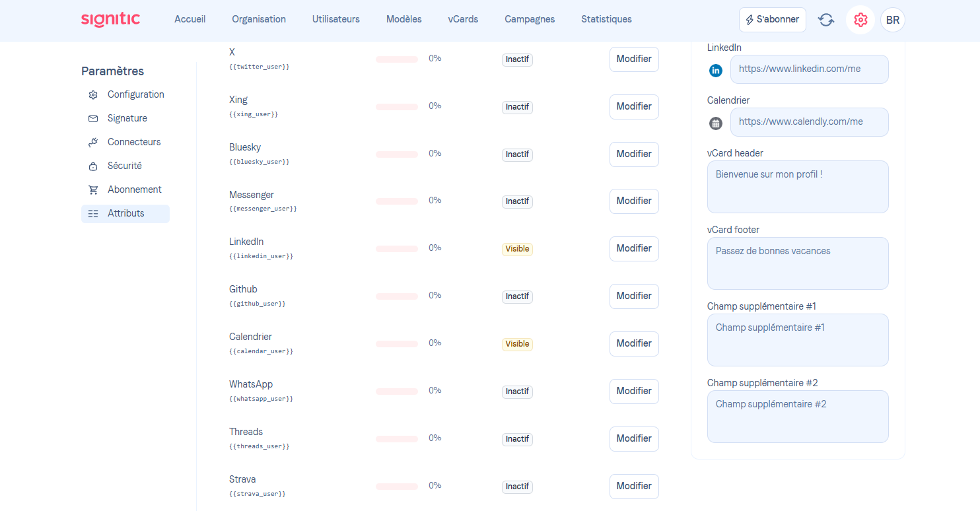Open the Modèles menu
The image size is (980, 511).
tap(403, 19)
